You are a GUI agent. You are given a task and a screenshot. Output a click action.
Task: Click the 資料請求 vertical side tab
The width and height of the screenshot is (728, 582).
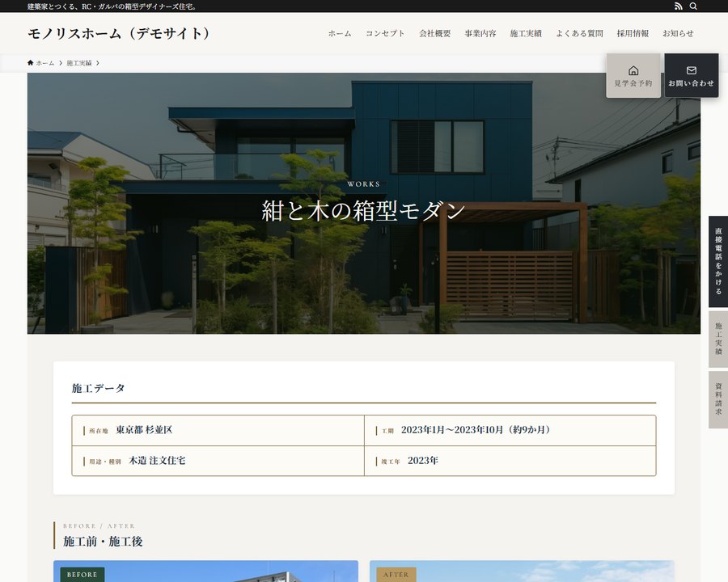[718, 399]
